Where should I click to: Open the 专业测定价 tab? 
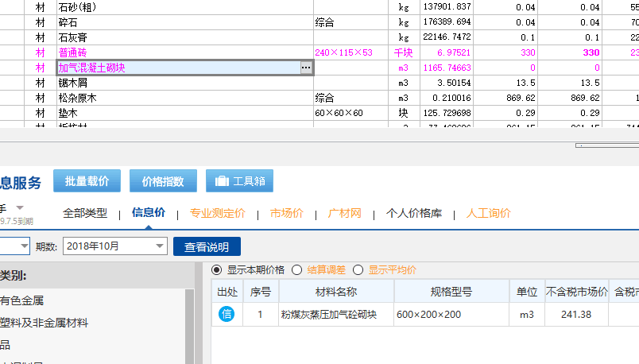click(218, 213)
